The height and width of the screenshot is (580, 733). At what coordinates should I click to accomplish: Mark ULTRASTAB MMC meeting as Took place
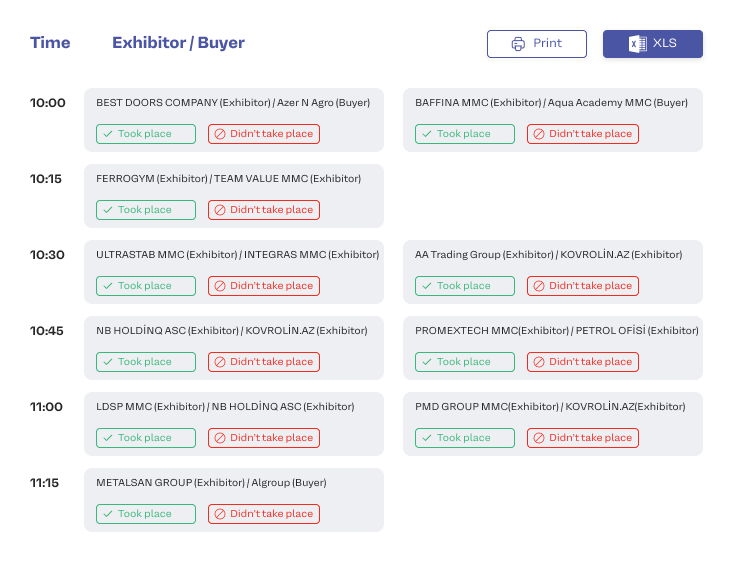pyautogui.click(x=146, y=286)
